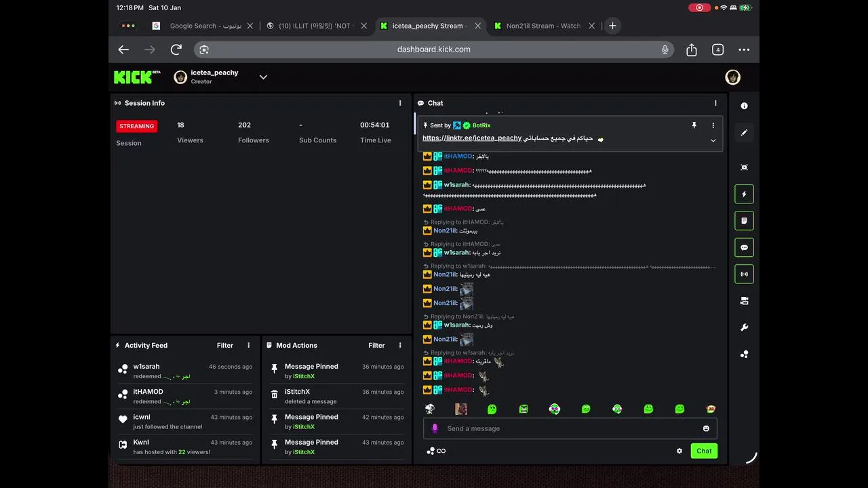Click the channel points infinity balance
The width and height of the screenshot is (868, 488).
[x=436, y=451]
